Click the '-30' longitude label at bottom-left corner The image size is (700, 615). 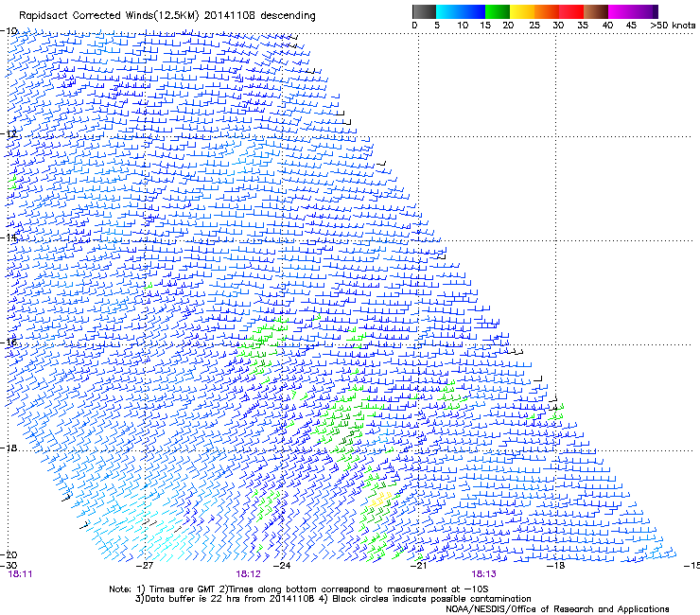click(9, 566)
